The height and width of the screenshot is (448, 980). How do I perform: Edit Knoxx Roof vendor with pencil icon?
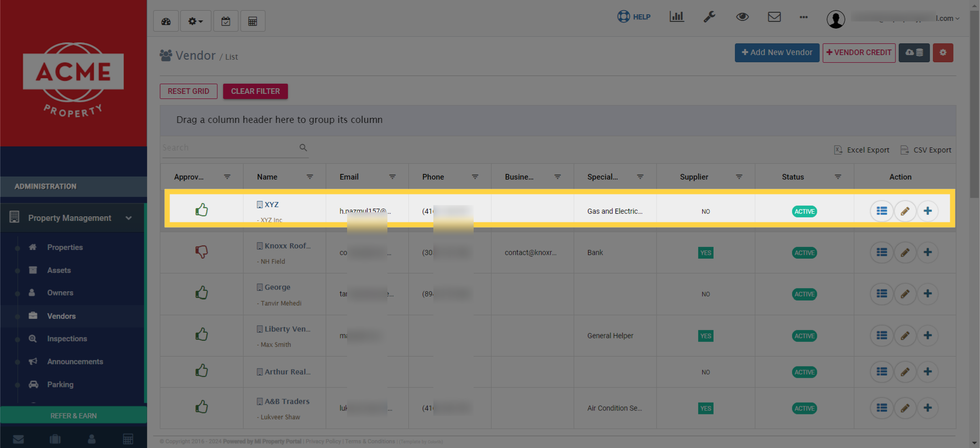pyautogui.click(x=905, y=252)
